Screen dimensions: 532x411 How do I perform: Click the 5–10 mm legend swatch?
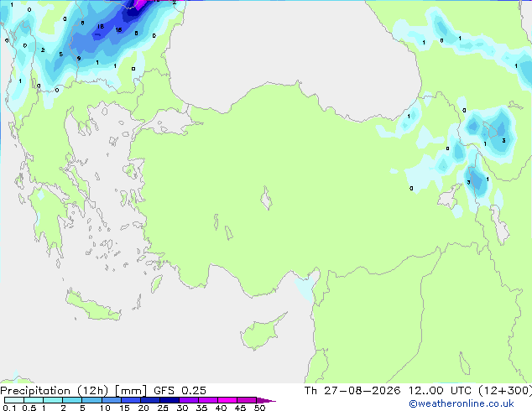point(91,400)
